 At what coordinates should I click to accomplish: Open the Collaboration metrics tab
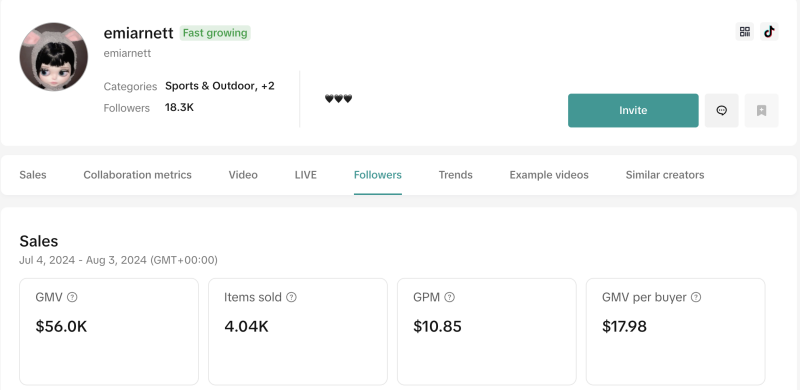(137, 175)
